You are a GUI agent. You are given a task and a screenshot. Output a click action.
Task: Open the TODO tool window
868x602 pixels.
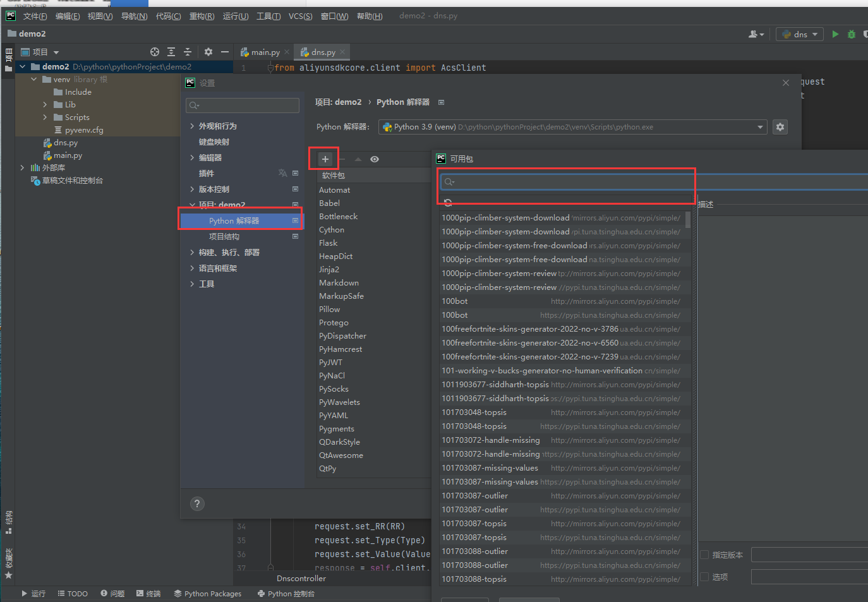(73, 594)
